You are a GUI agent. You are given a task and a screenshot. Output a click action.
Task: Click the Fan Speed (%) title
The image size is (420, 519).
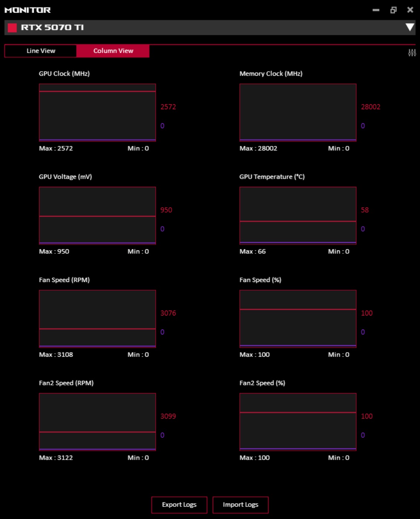pos(260,280)
